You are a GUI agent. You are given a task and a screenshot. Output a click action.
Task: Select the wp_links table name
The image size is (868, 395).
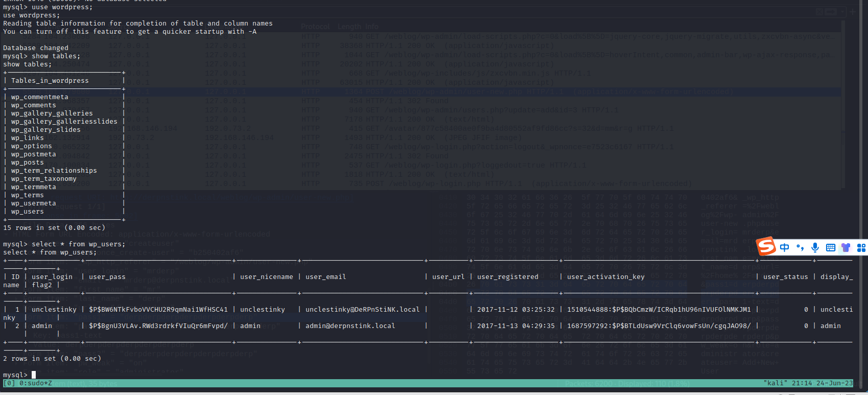(x=28, y=138)
